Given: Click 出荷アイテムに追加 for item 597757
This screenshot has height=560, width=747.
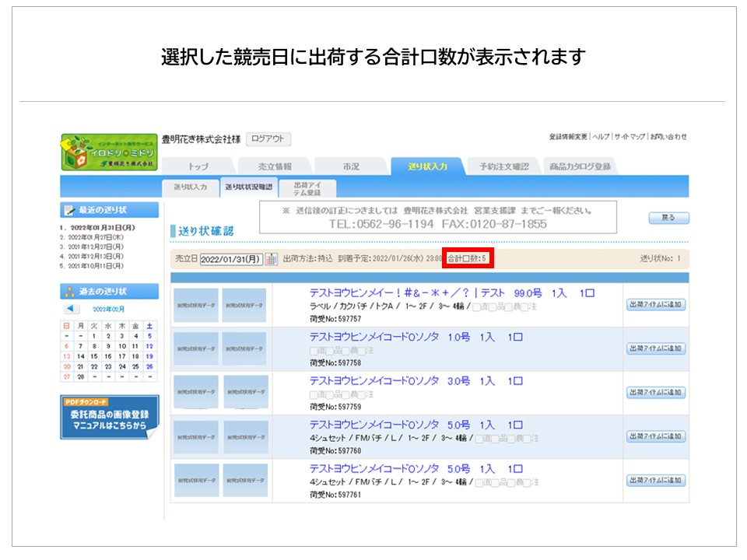Looking at the screenshot, I should coord(656,305).
